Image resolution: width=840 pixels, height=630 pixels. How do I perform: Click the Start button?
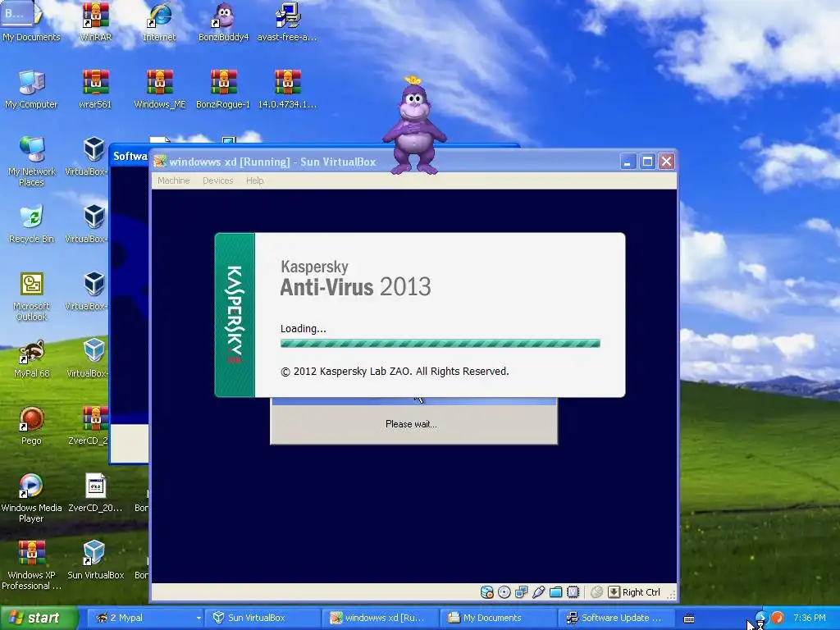(39, 618)
